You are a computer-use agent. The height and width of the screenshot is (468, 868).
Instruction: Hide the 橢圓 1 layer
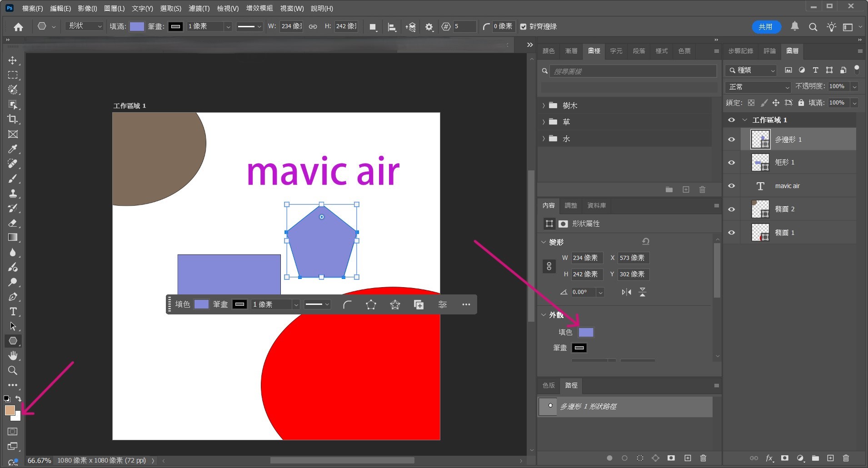[731, 233]
